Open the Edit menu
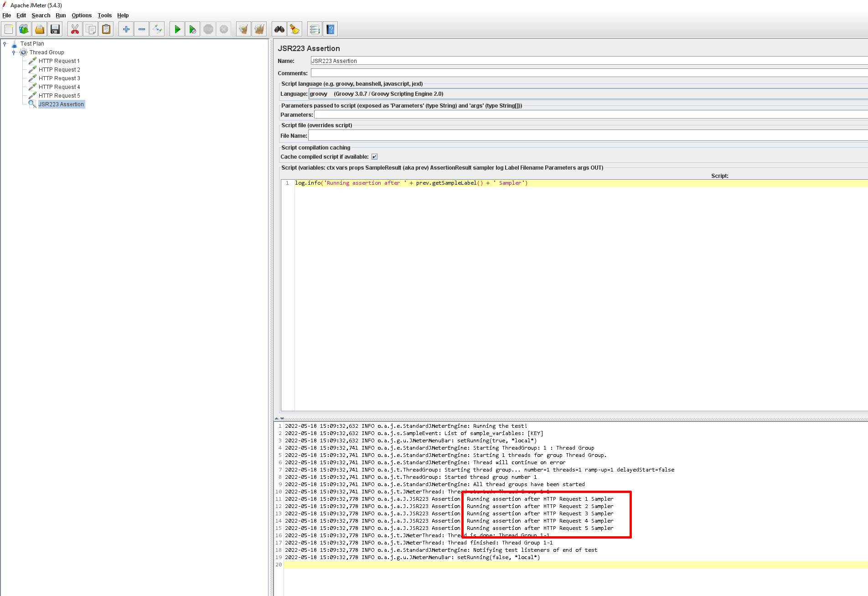868x596 pixels. pyautogui.click(x=21, y=16)
